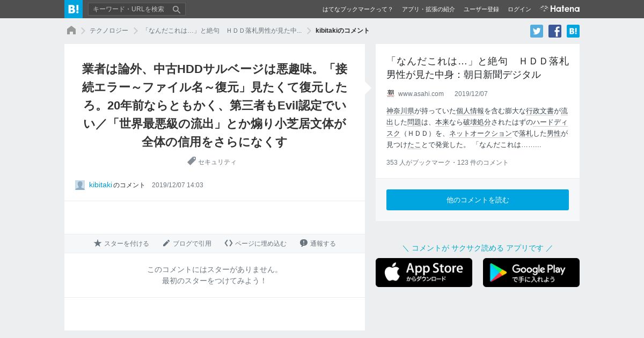Click kibitaki's user avatar
The width and height of the screenshot is (644, 338).
80,185
